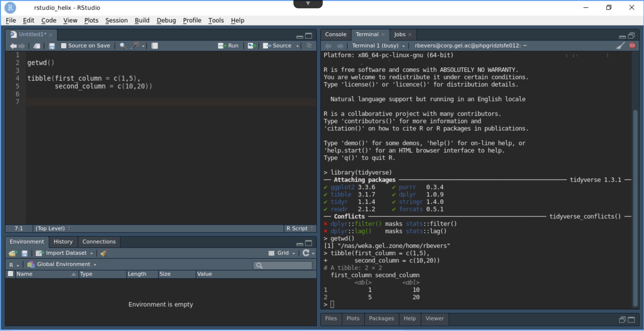Open the Plots tab in lower pane

pyautogui.click(x=353, y=319)
